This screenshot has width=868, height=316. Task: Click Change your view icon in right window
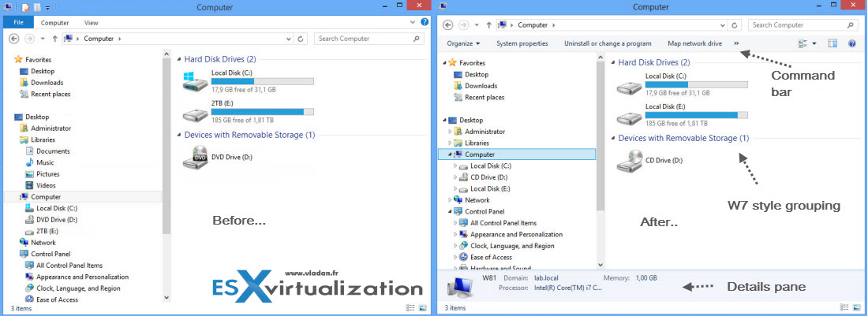point(804,43)
